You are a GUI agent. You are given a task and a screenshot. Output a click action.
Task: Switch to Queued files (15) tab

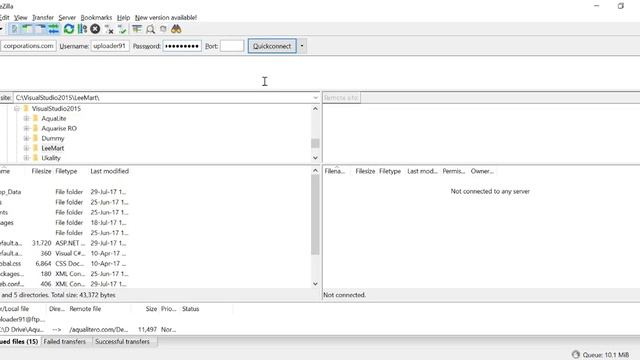(20, 342)
